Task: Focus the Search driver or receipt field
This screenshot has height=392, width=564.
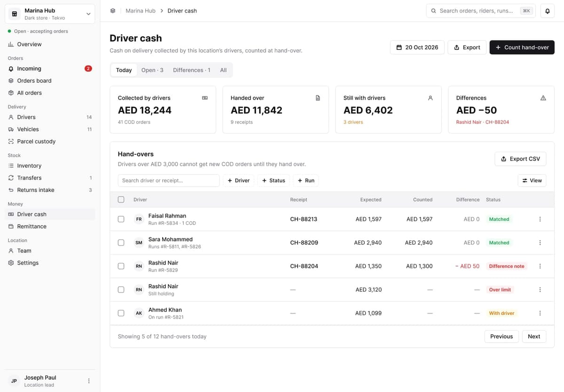Action: point(169,180)
